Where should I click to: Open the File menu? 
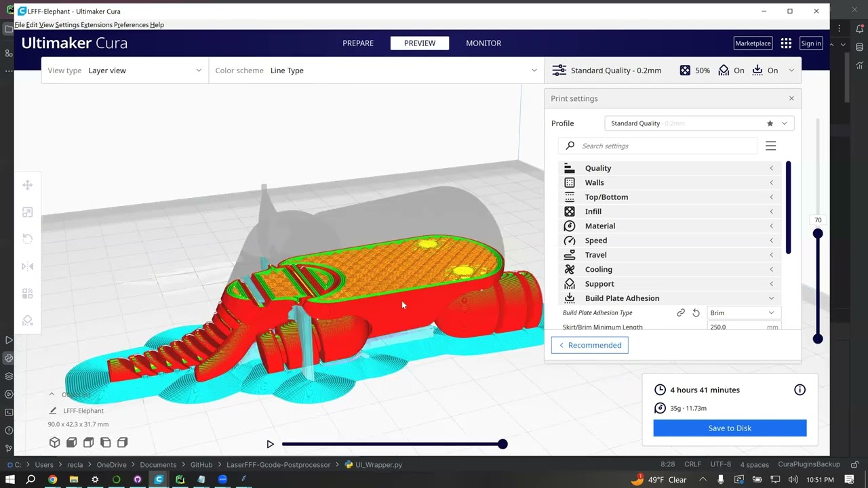[20, 25]
